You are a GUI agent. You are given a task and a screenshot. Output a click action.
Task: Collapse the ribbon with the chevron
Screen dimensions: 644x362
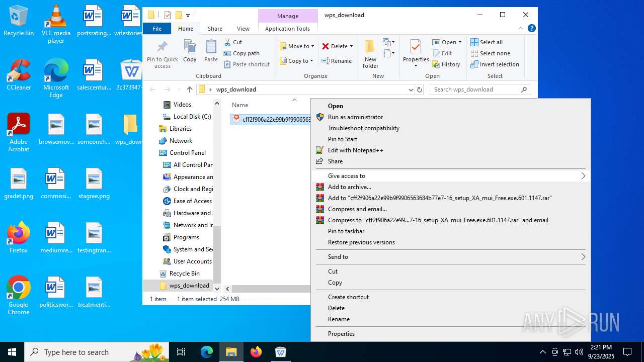[x=521, y=28]
